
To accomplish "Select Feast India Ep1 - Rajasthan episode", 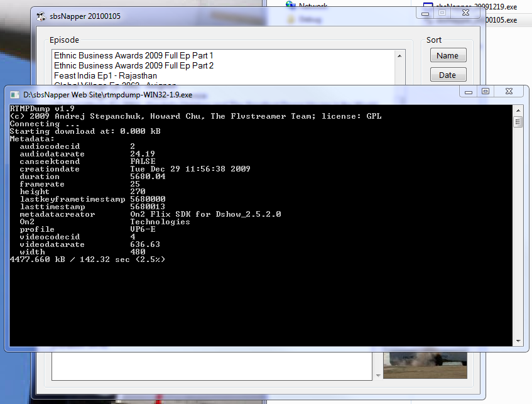I will tap(106, 75).
